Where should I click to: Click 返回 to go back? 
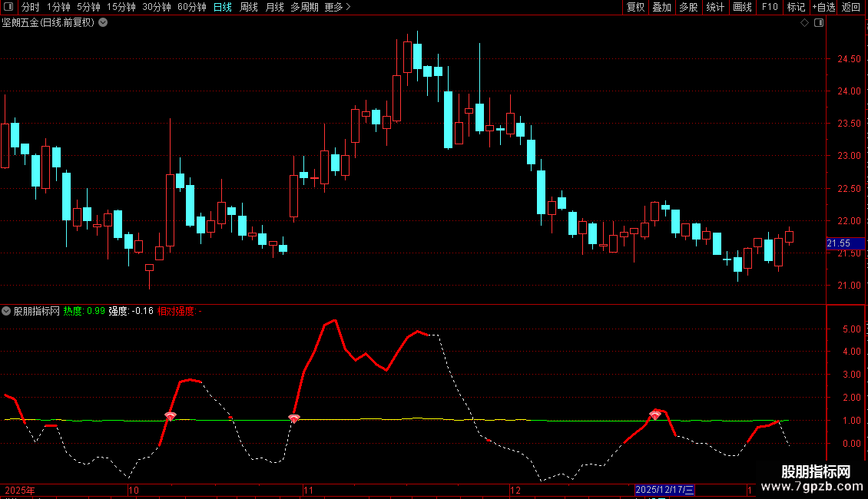tap(851, 7)
